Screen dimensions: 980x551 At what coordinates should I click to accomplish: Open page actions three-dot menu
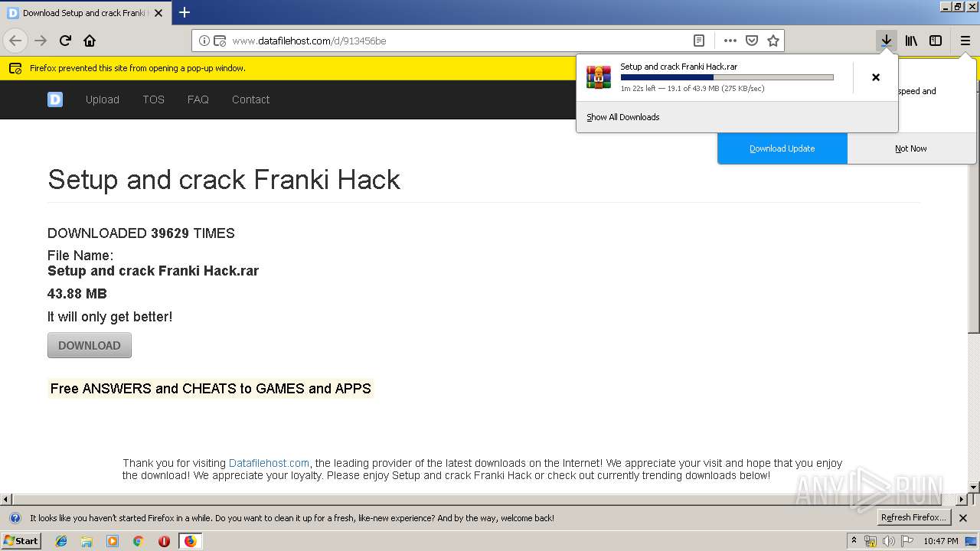point(730,41)
